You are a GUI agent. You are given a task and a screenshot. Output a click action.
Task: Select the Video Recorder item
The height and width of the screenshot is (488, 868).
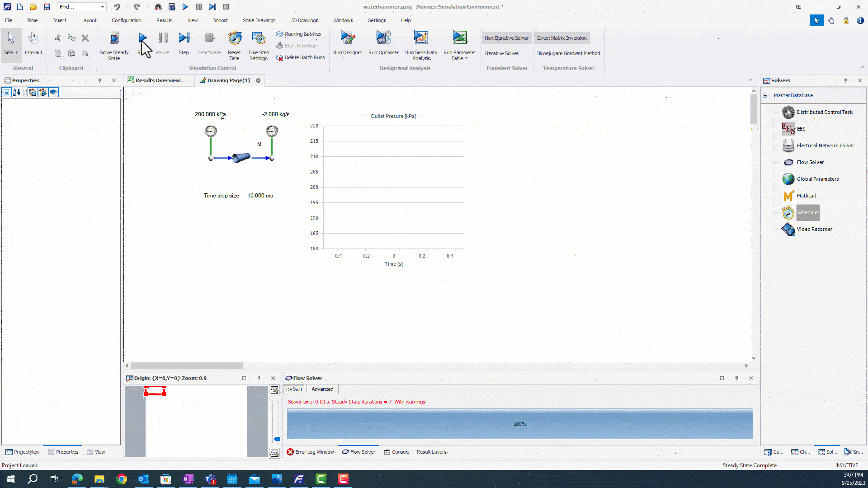[x=814, y=229]
